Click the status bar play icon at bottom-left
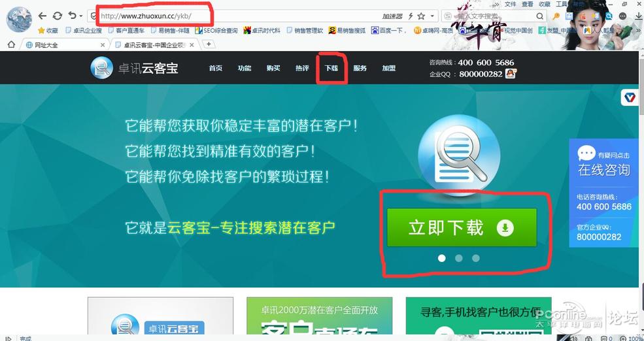Viewport: 644px width, 341px height. tap(8, 338)
